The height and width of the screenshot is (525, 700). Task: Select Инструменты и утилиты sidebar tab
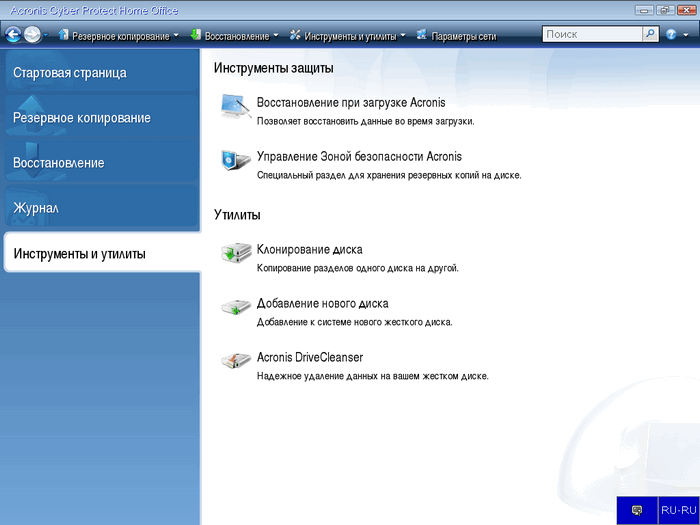point(102,253)
